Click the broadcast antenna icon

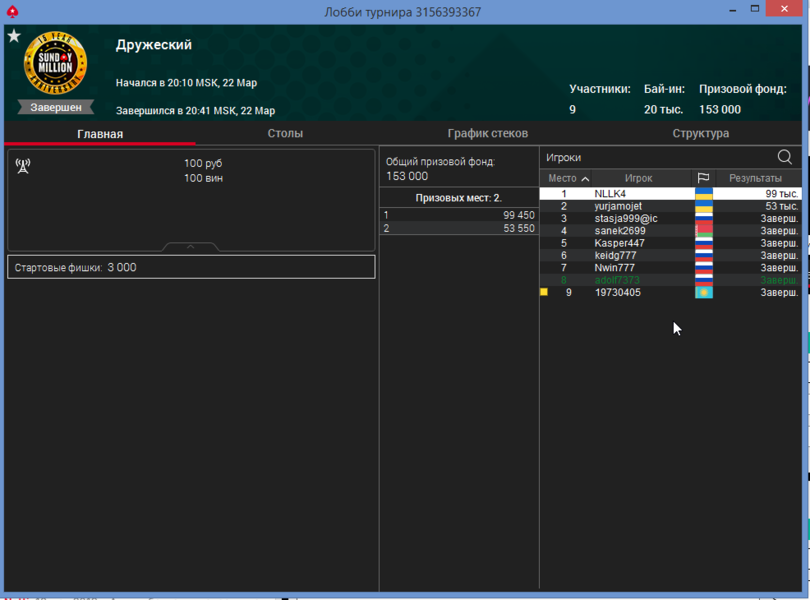click(23, 166)
